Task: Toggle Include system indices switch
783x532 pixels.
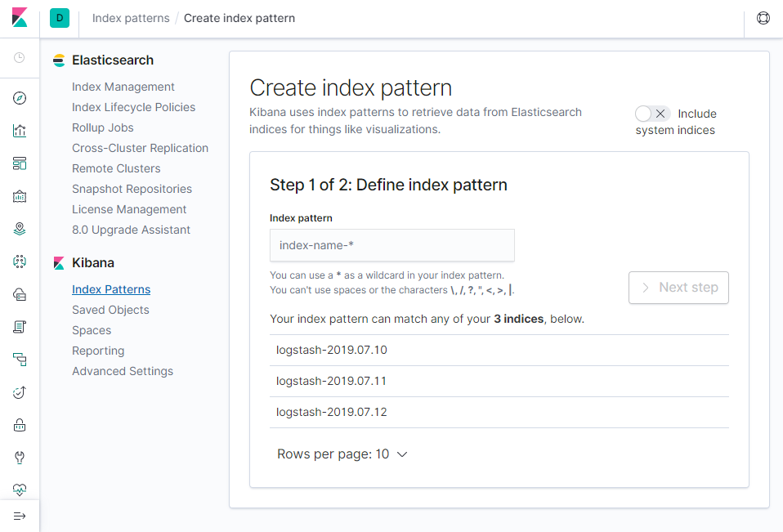Action: click(x=652, y=114)
